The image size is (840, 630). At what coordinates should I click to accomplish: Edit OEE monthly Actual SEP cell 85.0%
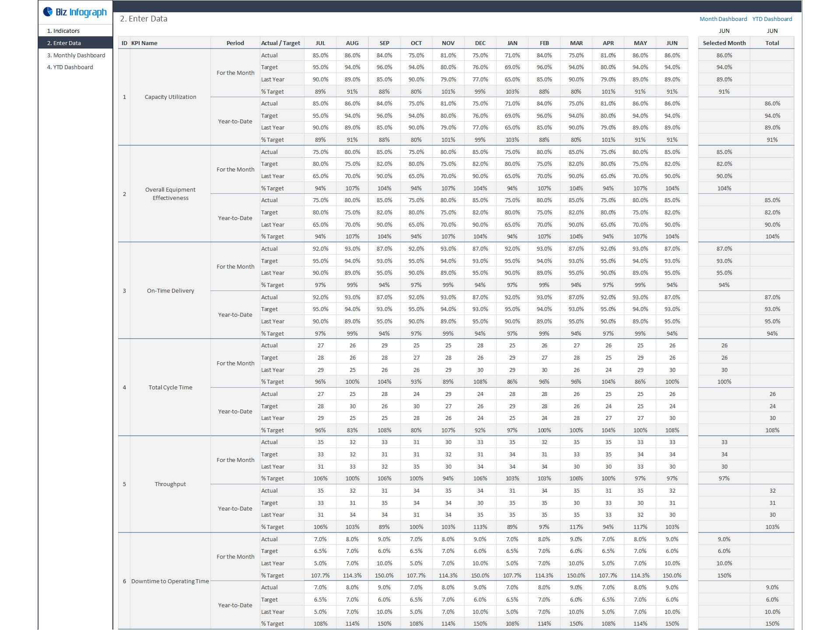coord(384,152)
